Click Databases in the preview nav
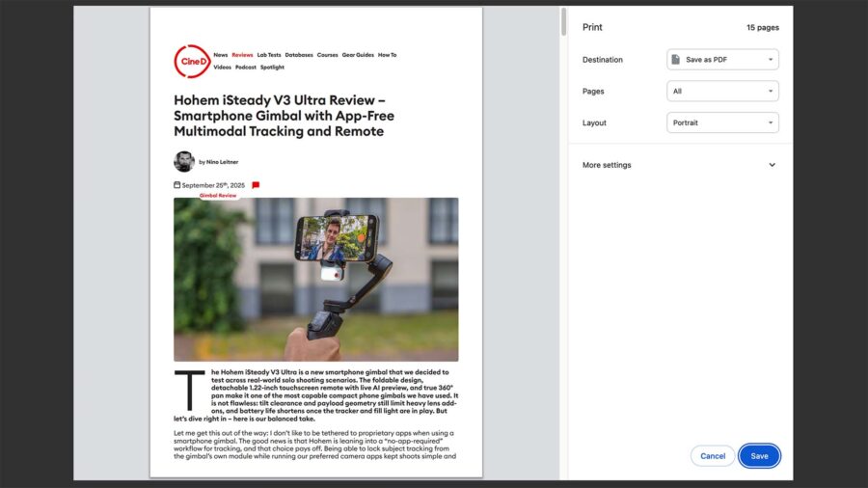The height and width of the screenshot is (488, 868). click(x=299, y=55)
